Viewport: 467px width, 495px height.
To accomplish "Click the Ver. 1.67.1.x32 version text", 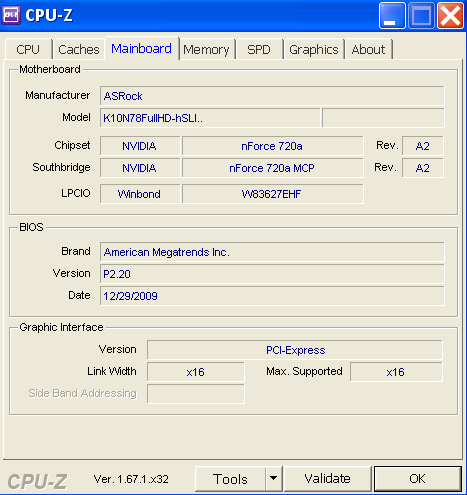I will [131, 479].
